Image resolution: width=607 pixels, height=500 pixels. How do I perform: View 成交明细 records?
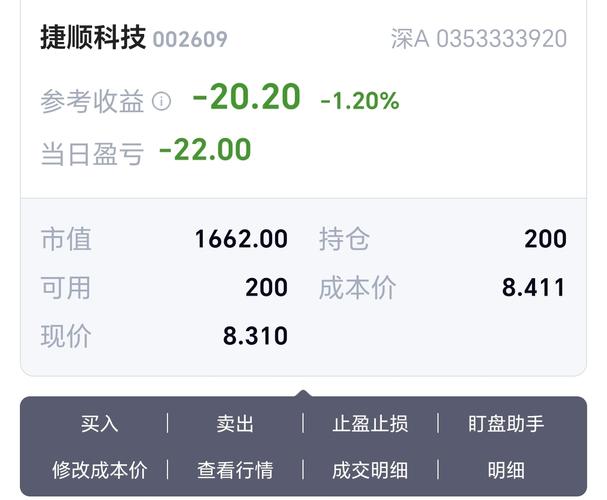[x=370, y=469]
